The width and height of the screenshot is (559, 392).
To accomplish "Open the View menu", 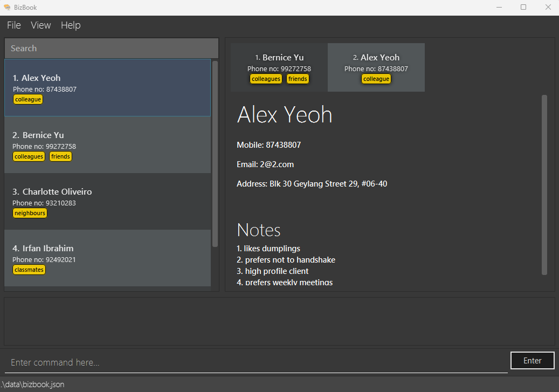I will click(41, 25).
